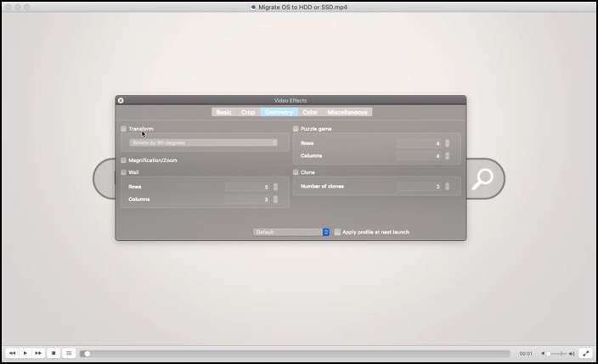Screen dimensions: 598x364
Task: Mute audio via the low-volume speaker icon
Action: click(x=543, y=354)
